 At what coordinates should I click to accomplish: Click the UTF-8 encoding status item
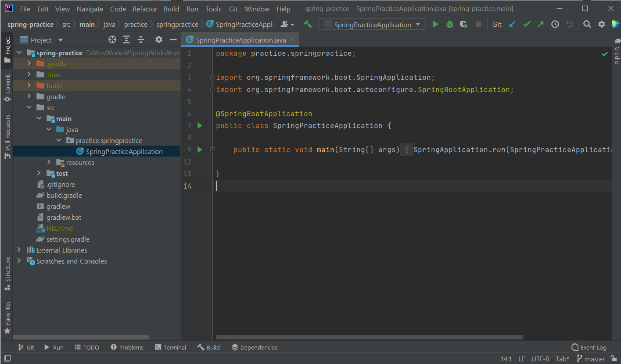540,359
